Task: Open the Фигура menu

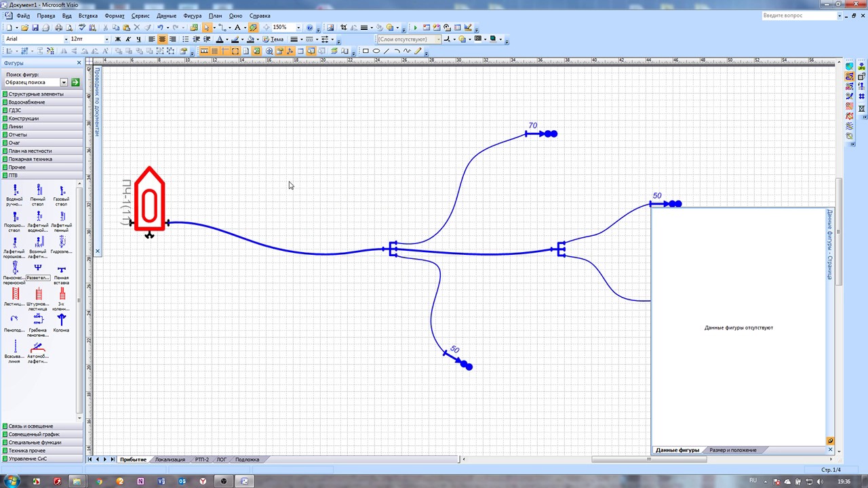Action: click(x=192, y=16)
